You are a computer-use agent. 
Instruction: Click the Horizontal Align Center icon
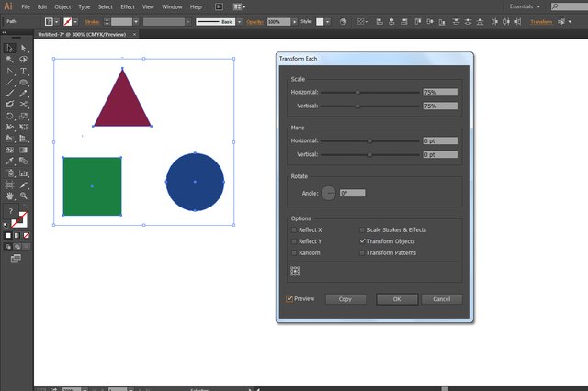point(391,22)
